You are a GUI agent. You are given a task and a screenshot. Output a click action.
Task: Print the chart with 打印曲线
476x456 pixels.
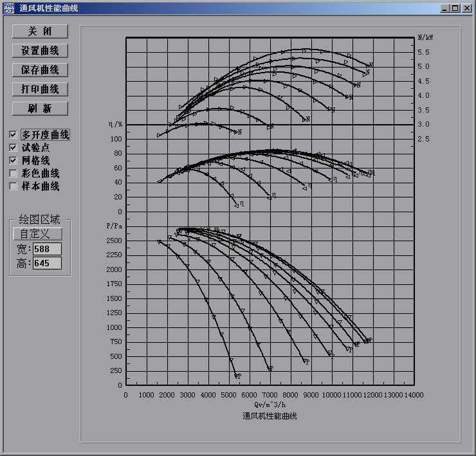(x=40, y=89)
